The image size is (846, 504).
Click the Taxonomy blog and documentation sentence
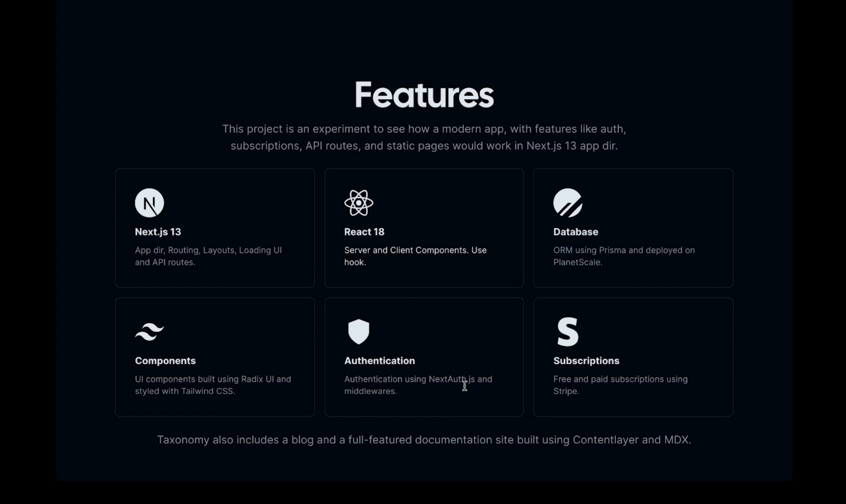tap(424, 440)
